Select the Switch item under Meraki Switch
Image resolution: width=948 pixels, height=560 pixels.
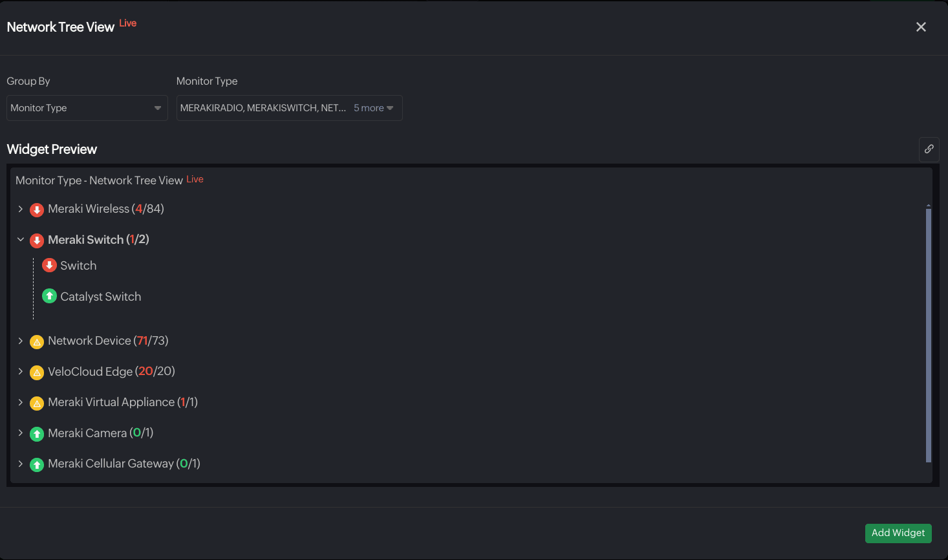coord(78,266)
